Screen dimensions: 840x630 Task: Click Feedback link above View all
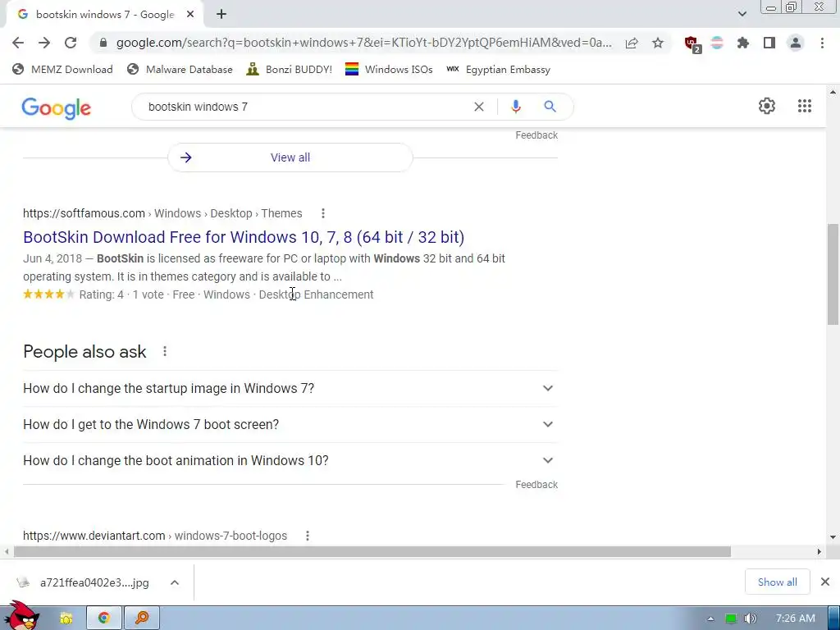pyautogui.click(x=536, y=135)
